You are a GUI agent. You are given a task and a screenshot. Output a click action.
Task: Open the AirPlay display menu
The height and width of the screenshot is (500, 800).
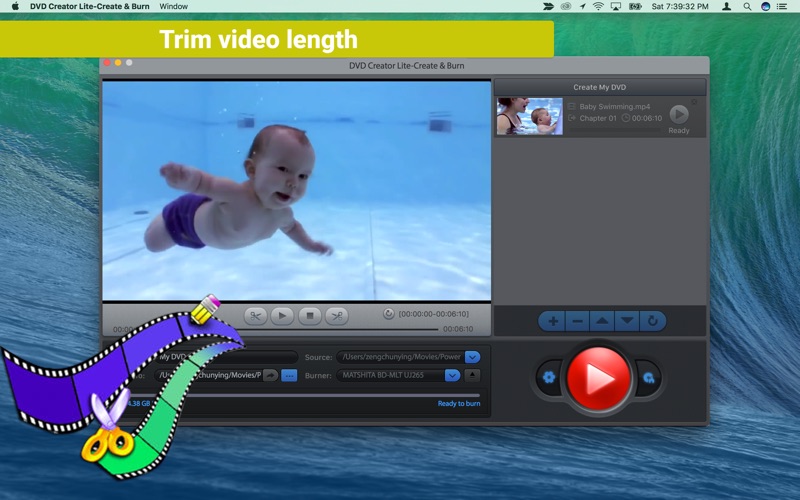pos(616,7)
